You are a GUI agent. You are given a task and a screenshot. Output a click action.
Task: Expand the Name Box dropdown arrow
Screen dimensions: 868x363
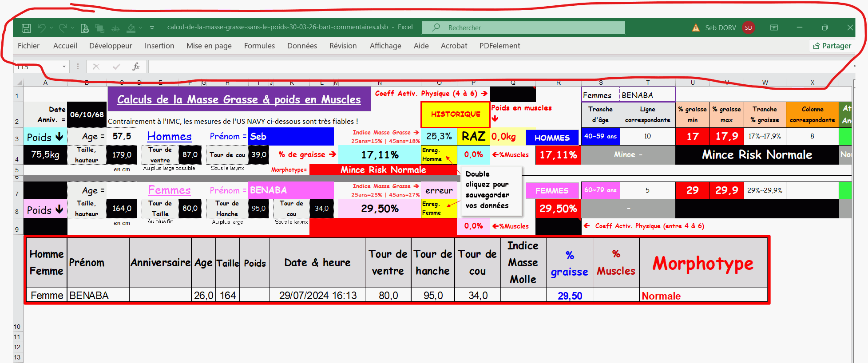64,67
